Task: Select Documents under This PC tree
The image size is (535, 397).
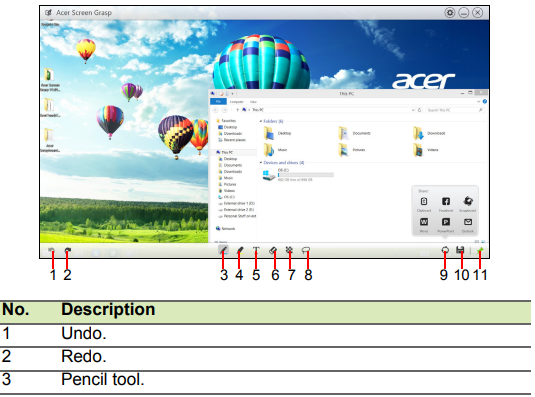Action: click(x=230, y=165)
